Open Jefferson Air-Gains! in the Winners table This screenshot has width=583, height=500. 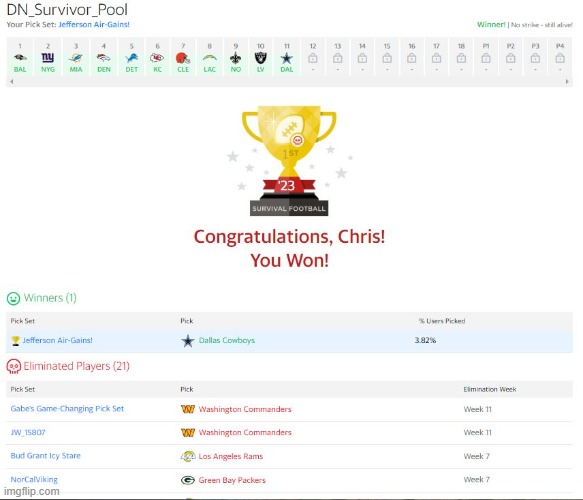point(57,340)
